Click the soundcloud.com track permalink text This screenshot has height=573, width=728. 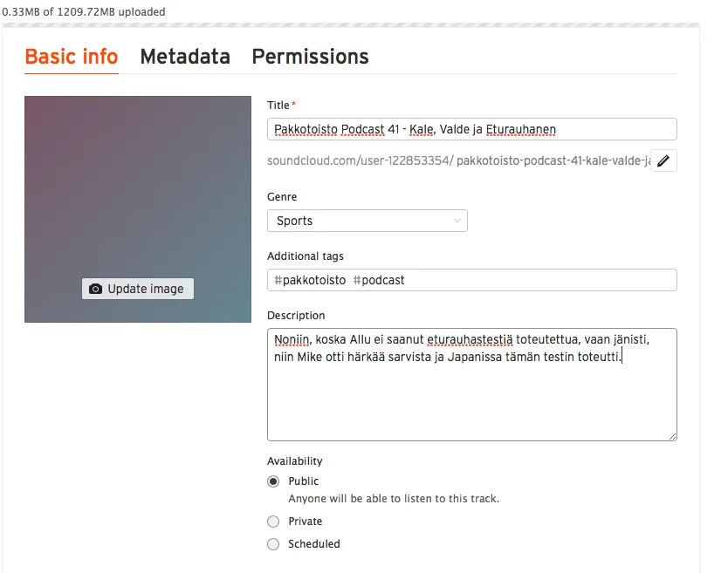click(458, 160)
